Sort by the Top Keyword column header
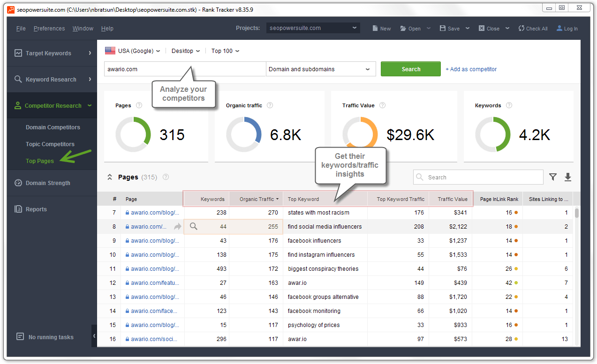 [325, 199]
